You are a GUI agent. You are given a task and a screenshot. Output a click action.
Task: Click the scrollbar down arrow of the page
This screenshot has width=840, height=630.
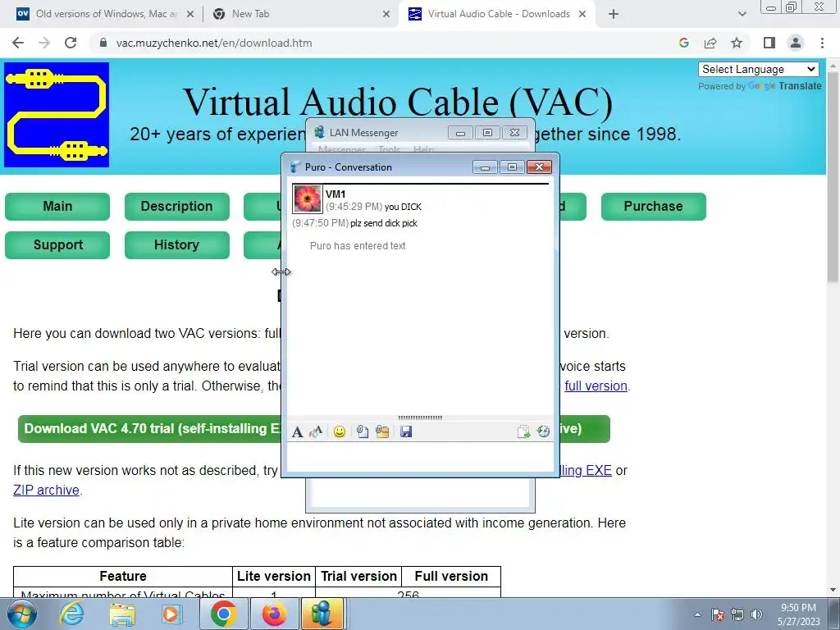[x=833, y=590]
